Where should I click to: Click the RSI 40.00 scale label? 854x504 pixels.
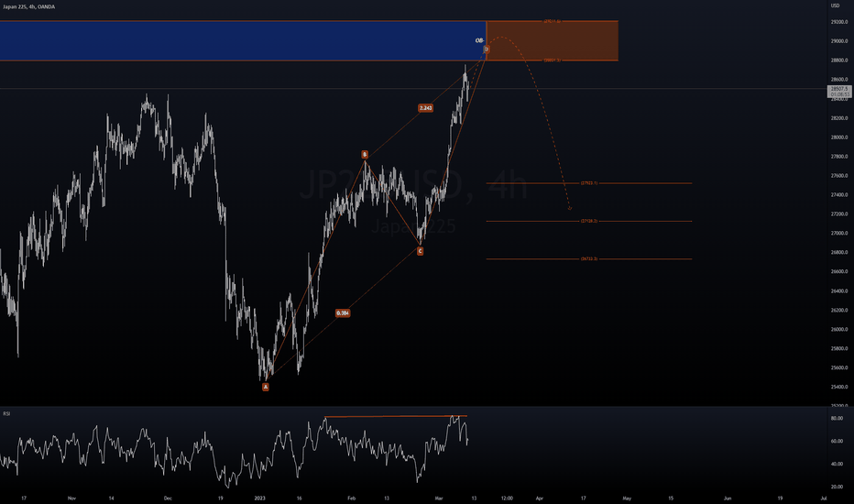click(838, 465)
